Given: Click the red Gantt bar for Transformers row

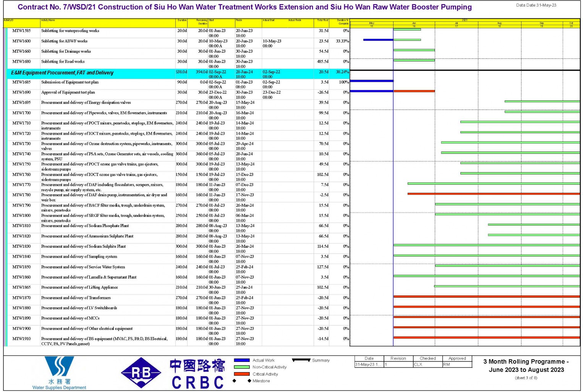Looking at the screenshot, I should tap(487, 297).
